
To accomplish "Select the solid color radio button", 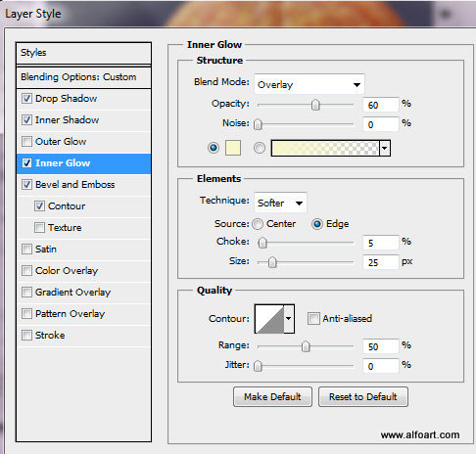I will click(x=214, y=148).
